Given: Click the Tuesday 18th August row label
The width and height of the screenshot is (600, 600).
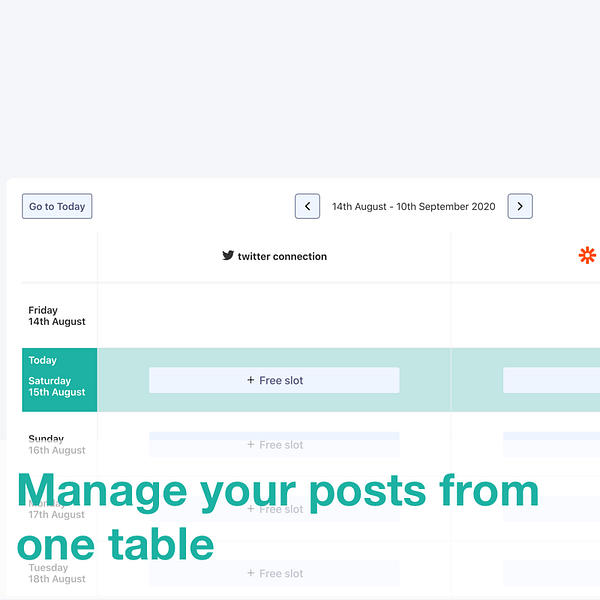Looking at the screenshot, I should [57, 573].
